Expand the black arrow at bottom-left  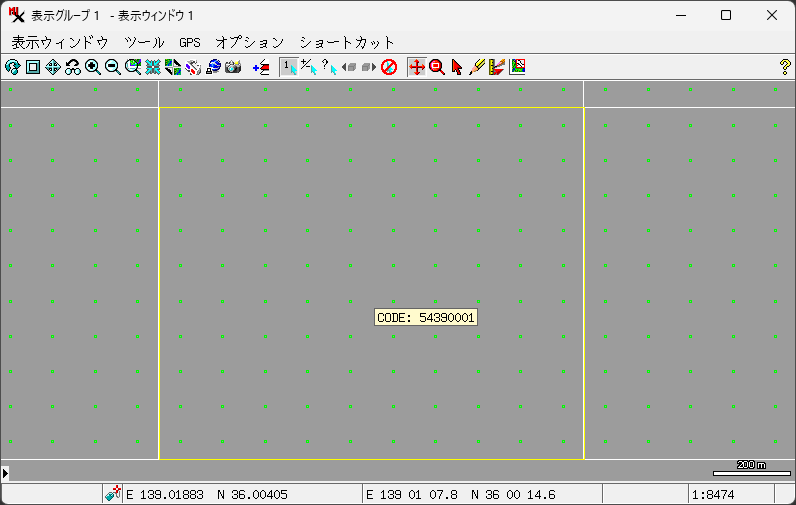5,472
